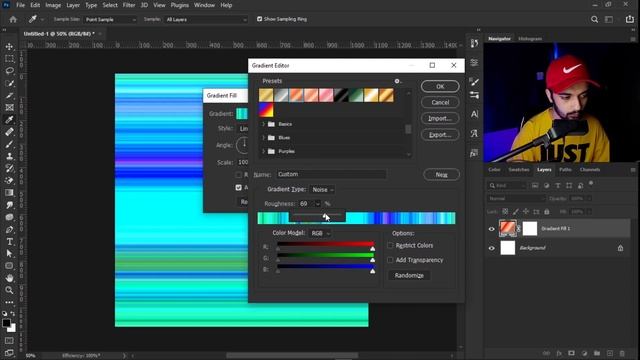Toggle lock position icon

(x=526, y=211)
